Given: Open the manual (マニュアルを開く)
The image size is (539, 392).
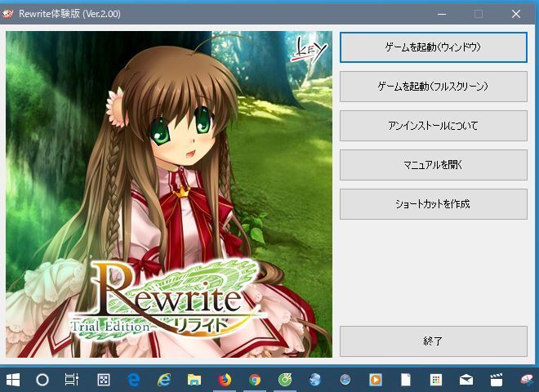Looking at the screenshot, I should pyautogui.click(x=434, y=165).
